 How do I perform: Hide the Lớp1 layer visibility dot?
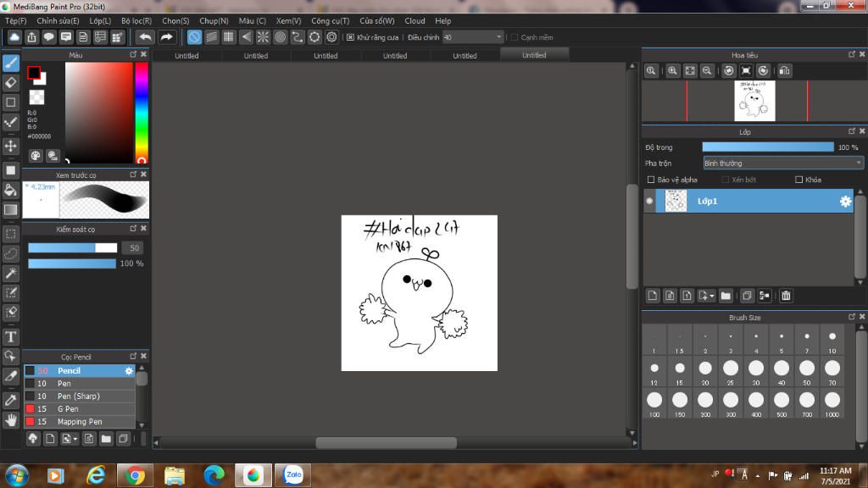click(649, 201)
